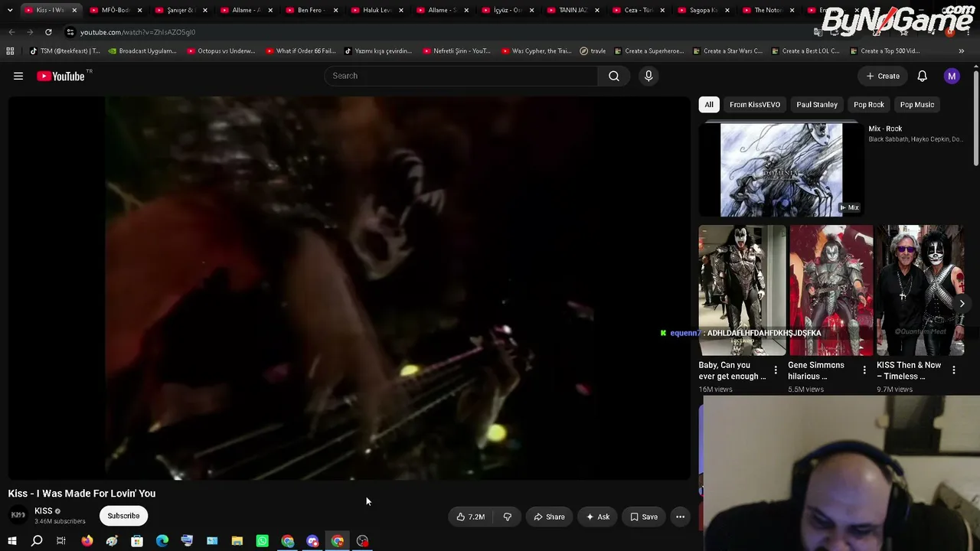Viewport: 980px width, 551px height.
Task: Switch to the Haluk Levent browser tab
Action: click(377, 10)
